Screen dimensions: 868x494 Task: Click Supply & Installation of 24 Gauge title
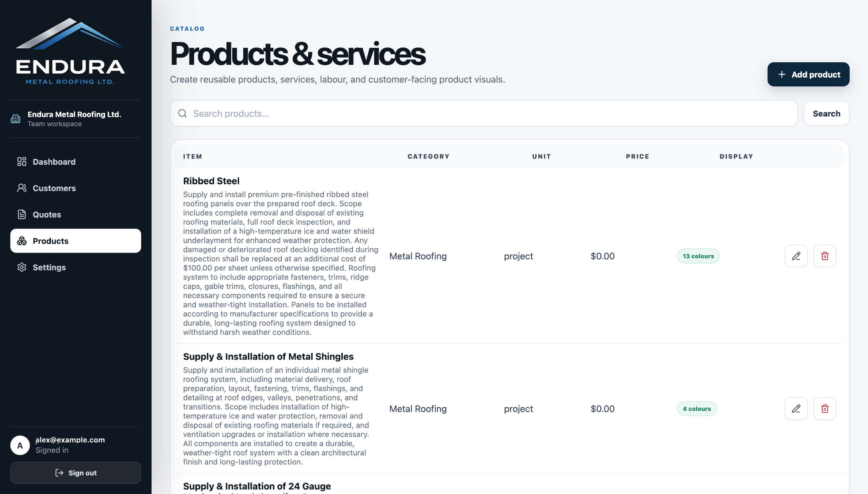pyautogui.click(x=257, y=486)
